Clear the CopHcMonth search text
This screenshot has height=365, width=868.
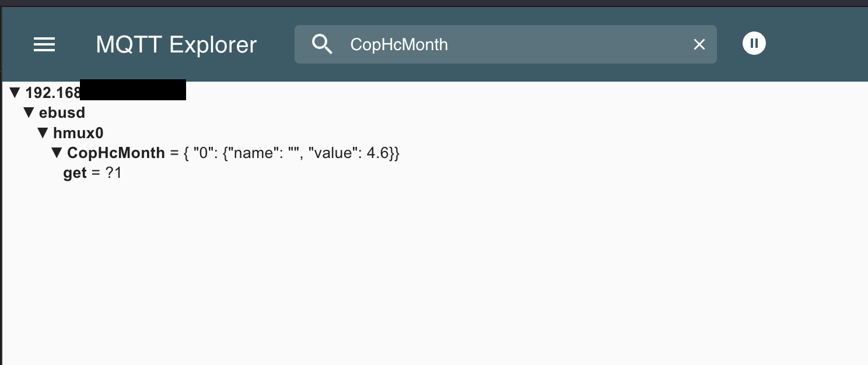coord(699,44)
